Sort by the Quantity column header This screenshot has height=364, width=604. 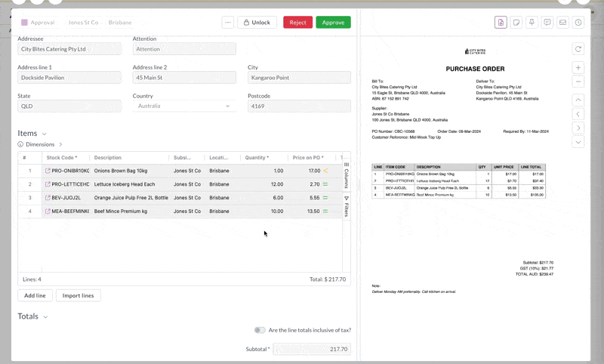click(257, 158)
